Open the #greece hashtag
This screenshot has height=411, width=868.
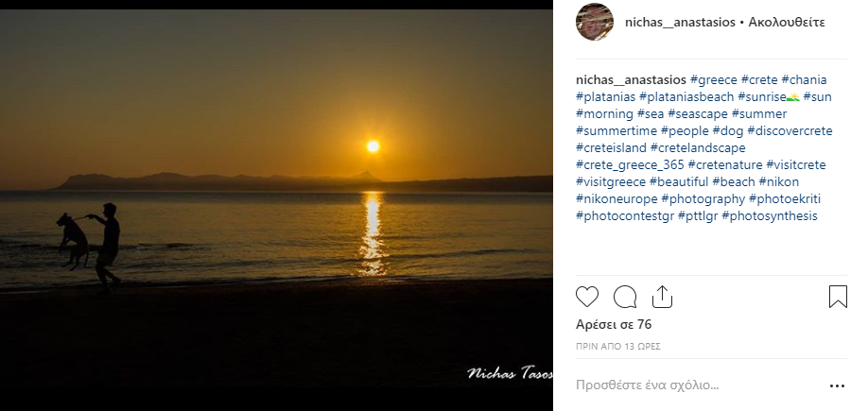click(x=715, y=79)
